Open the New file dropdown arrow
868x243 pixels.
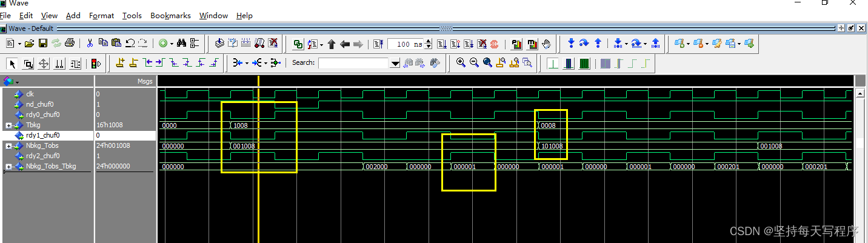18,44
